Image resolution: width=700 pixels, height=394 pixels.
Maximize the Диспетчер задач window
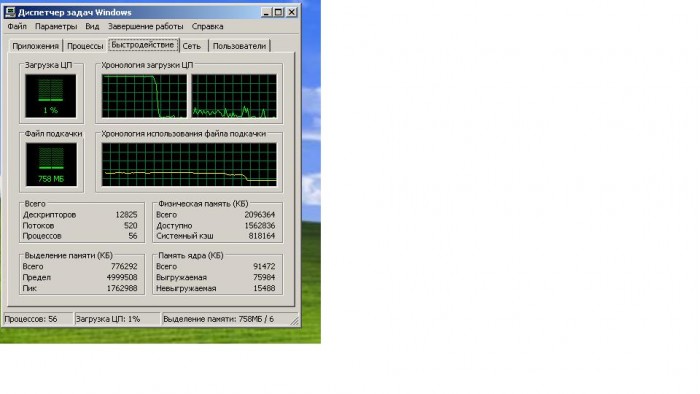pos(278,12)
